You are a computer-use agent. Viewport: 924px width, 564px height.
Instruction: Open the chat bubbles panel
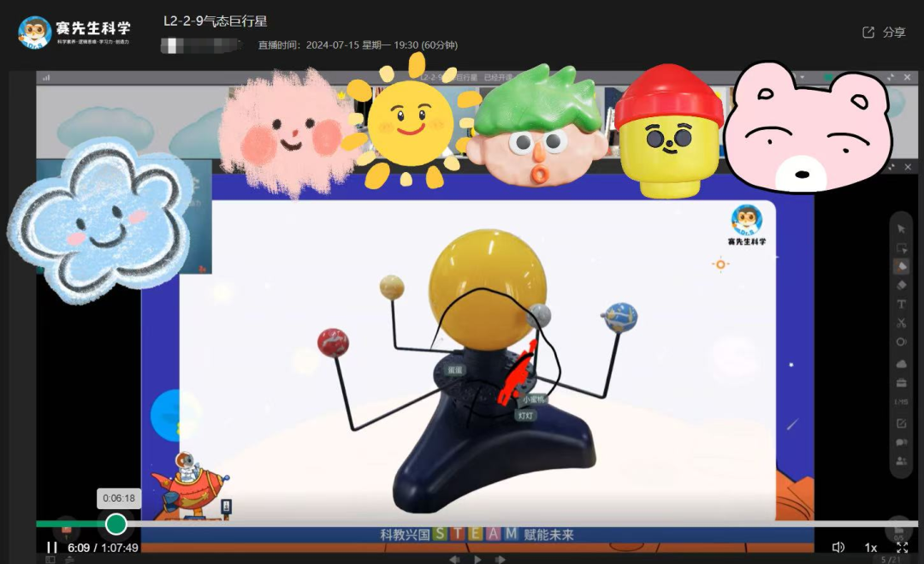click(901, 442)
